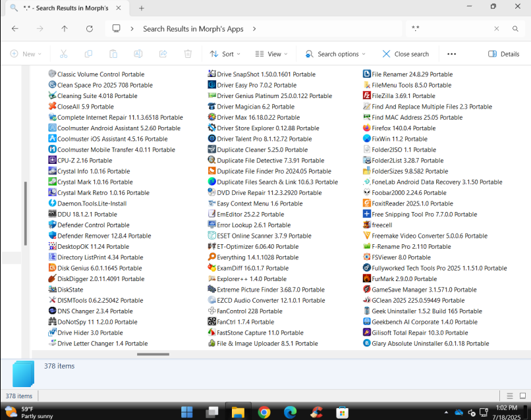Viewport: 531px width, 420px height.
Task: Select the DNS Changer 2.3.4 Portable icon
Action: tap(52, 311)
